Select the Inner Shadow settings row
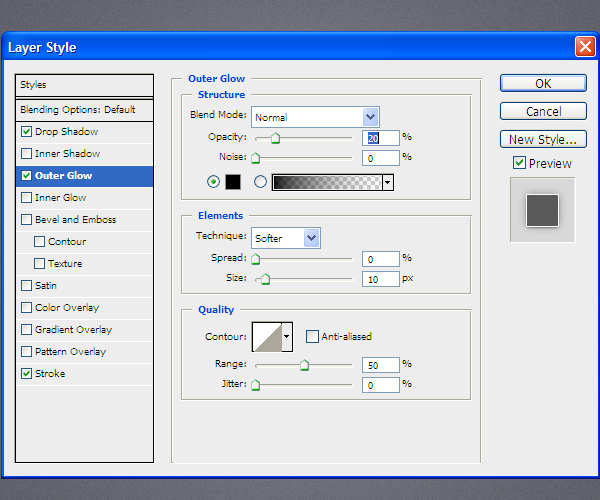 (x=85, y=154)
